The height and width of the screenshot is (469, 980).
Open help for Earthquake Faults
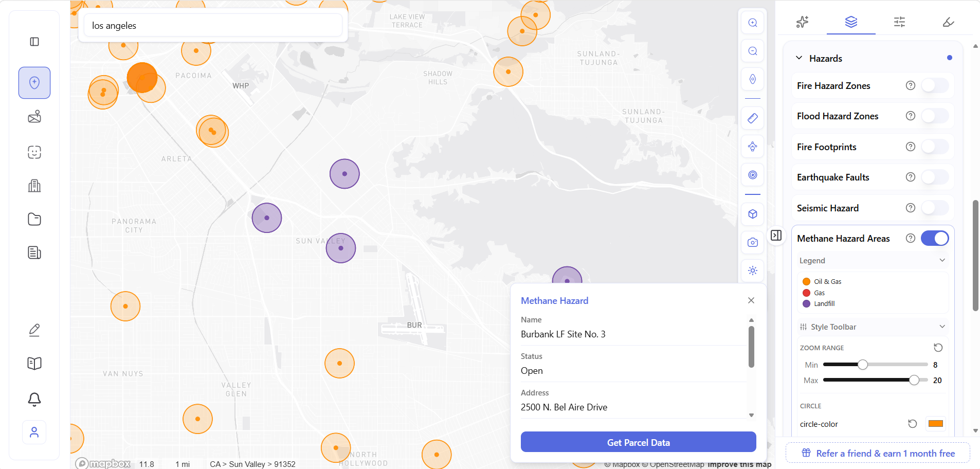click(x=911, y=177)
